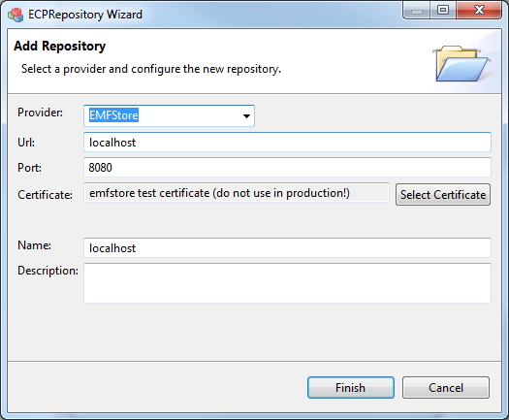The width and height of the screenshot is (509, 420).
Task: Click inside the Description text area
Action: point(287,283)
